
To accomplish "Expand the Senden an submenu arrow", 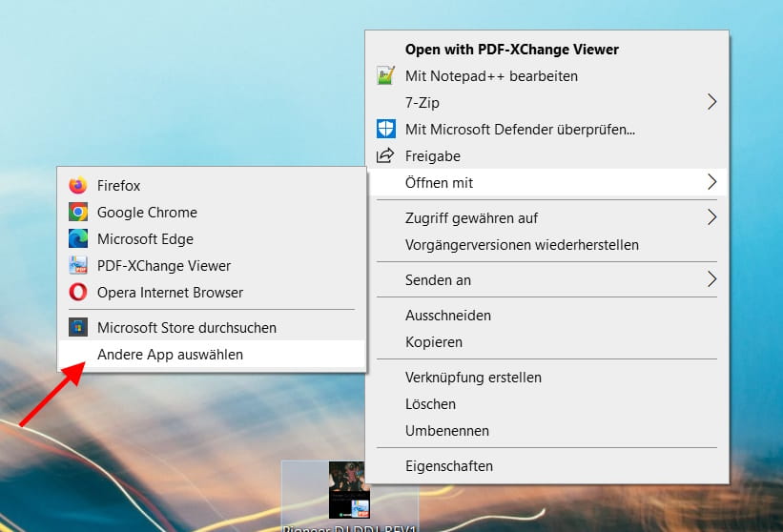I will pos(712,279).
